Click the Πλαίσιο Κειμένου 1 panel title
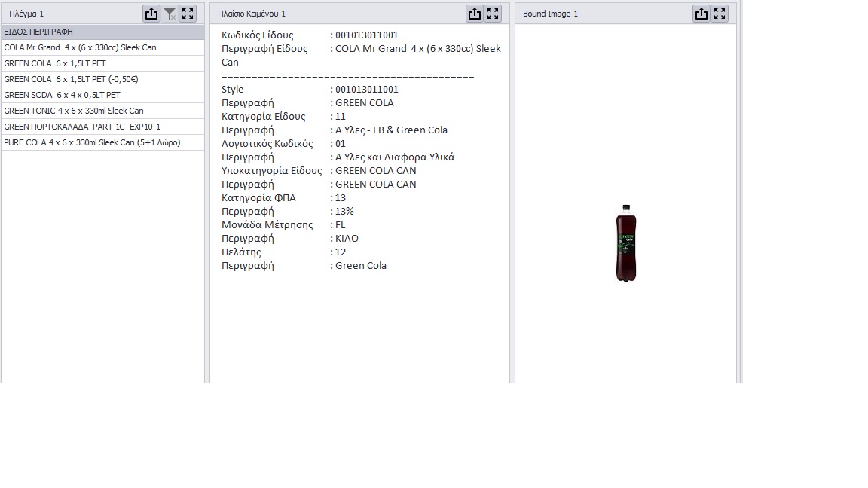Viewport: 868px width, 488px height. (x=252, y=14)
